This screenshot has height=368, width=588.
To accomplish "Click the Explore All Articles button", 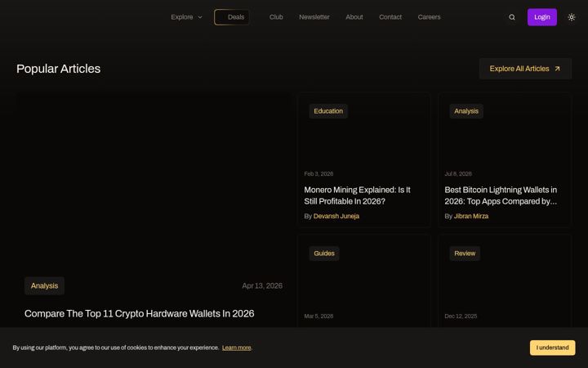I will [525, 69].
